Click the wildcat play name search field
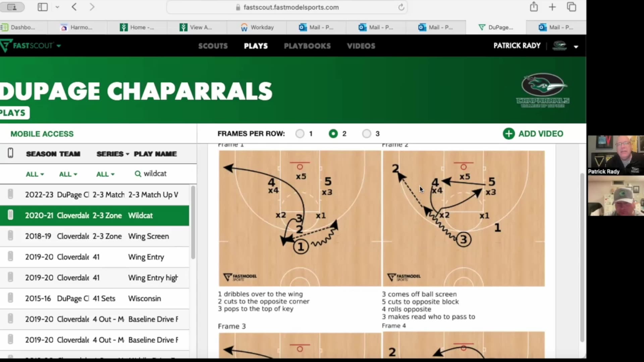The image size is (644, 362). point(155,174)
